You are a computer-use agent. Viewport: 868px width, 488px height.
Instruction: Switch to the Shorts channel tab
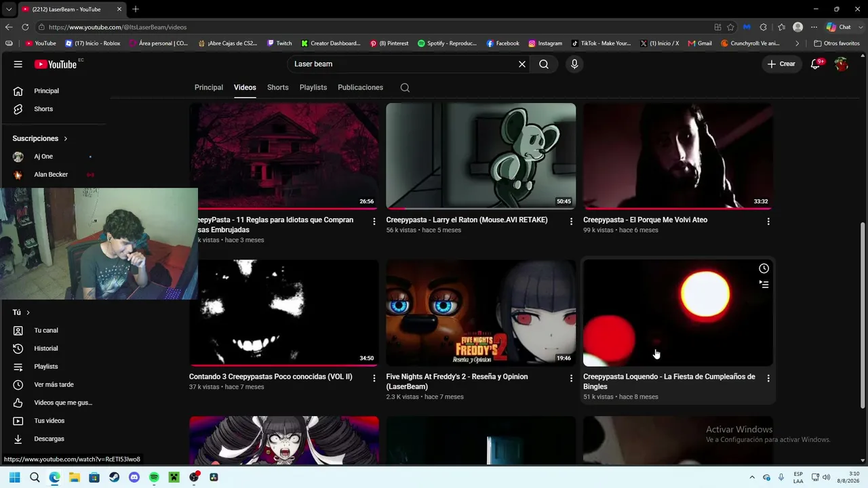(278, 87)
